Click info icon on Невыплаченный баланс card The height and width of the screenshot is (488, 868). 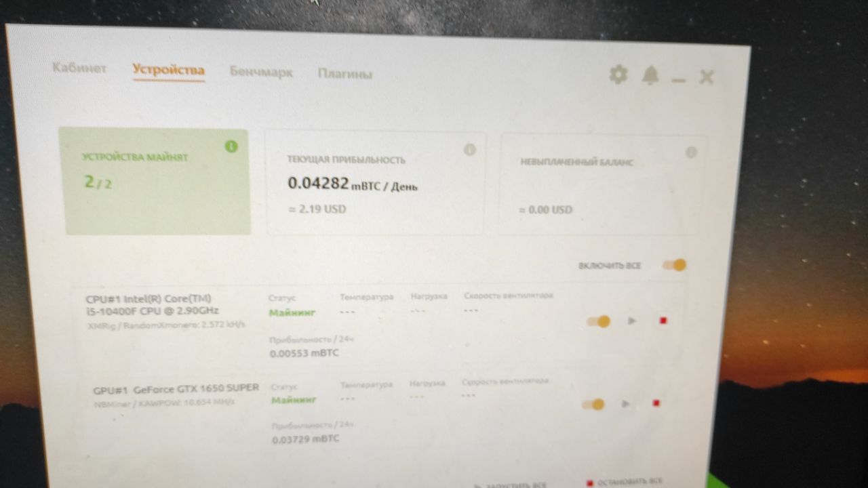pos(690,152)
